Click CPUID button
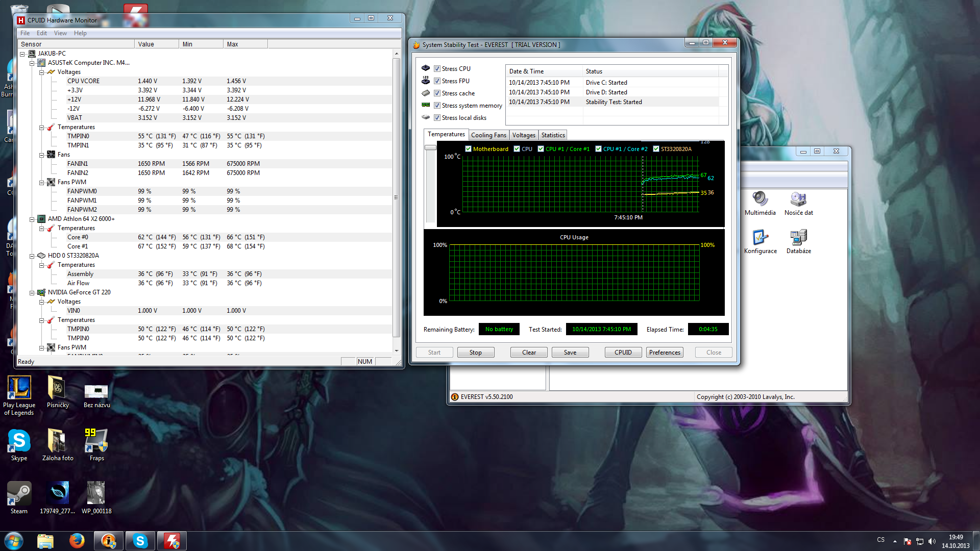 pyautogui.click(x=623, y=353)
